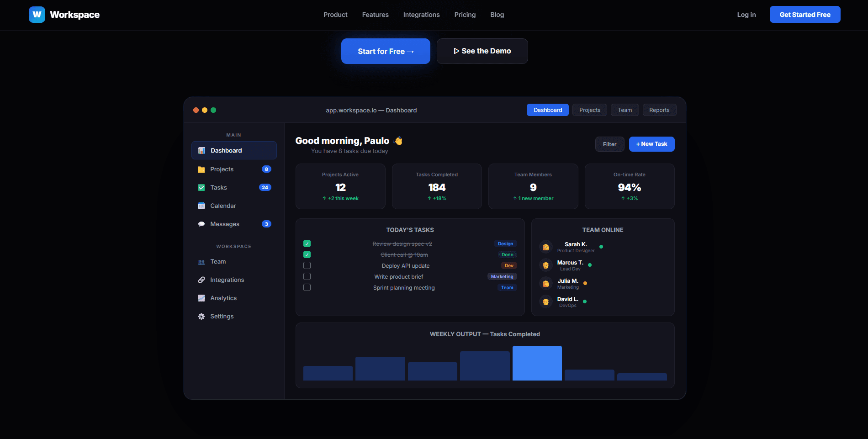Image resolution: width=868 pixels, height=439 pixels.
Task: Click Start for Free button
Action: pyautogui.click(x=386, y=51)
